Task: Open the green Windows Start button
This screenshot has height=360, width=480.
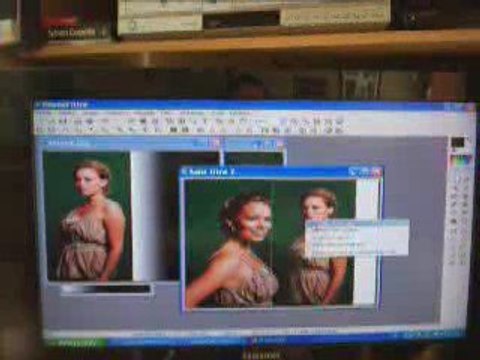Action: pyautogui.click(x=76, y=343)
